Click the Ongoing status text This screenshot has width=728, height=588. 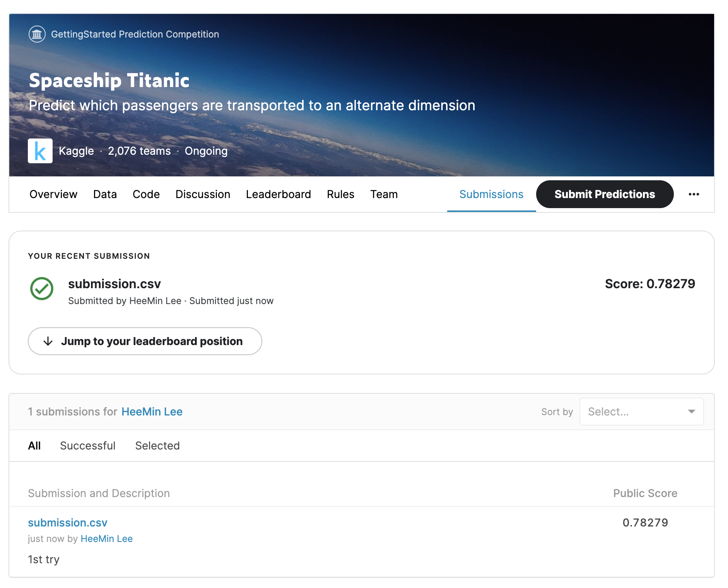[206, 151]
